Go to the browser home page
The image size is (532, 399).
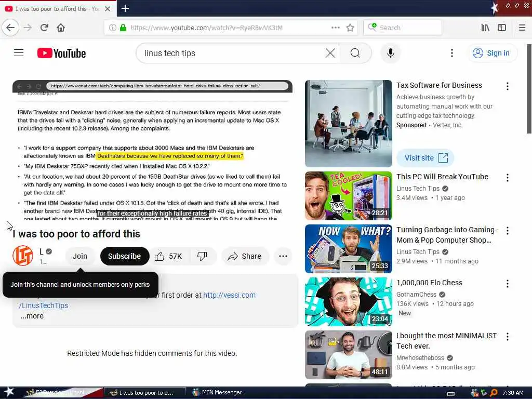61,28
